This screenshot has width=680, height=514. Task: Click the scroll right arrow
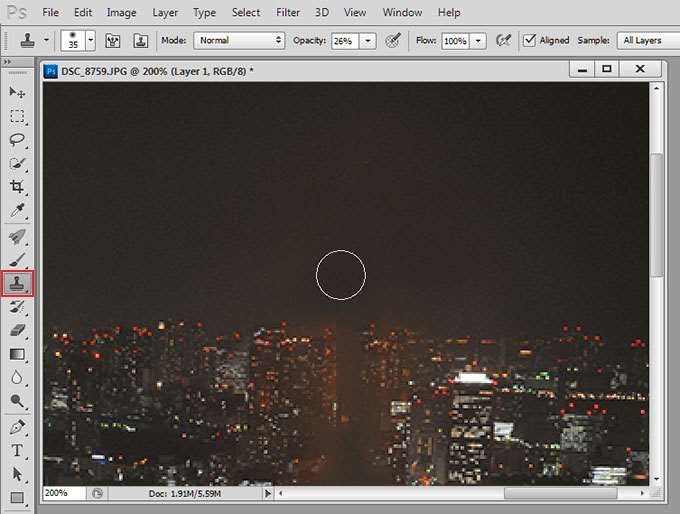tap(642, 493)
